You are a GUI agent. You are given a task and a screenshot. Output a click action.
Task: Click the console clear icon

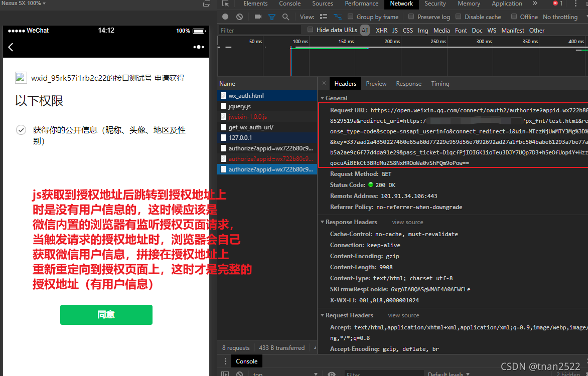[240, 374]
